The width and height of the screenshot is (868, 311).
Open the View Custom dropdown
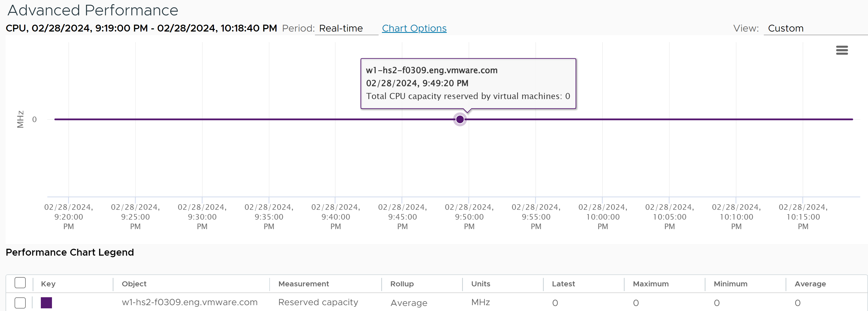click(x=816, y=28)
